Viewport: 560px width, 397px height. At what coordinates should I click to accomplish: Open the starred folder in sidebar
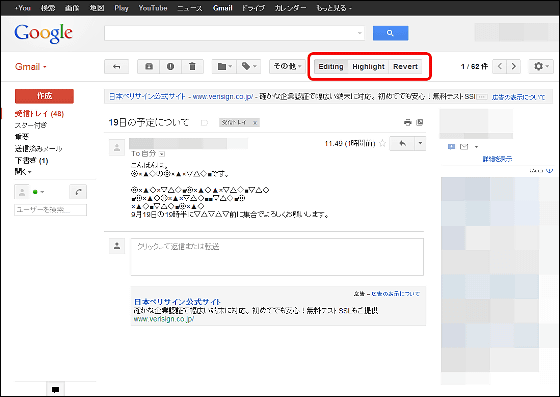click(31, 125)
